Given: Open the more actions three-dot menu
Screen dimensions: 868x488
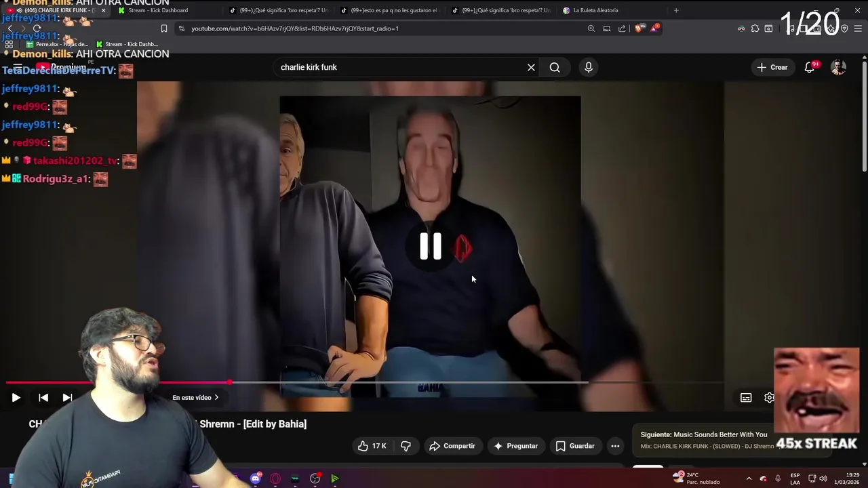Looking at the screenshot, I should (615, 446).
